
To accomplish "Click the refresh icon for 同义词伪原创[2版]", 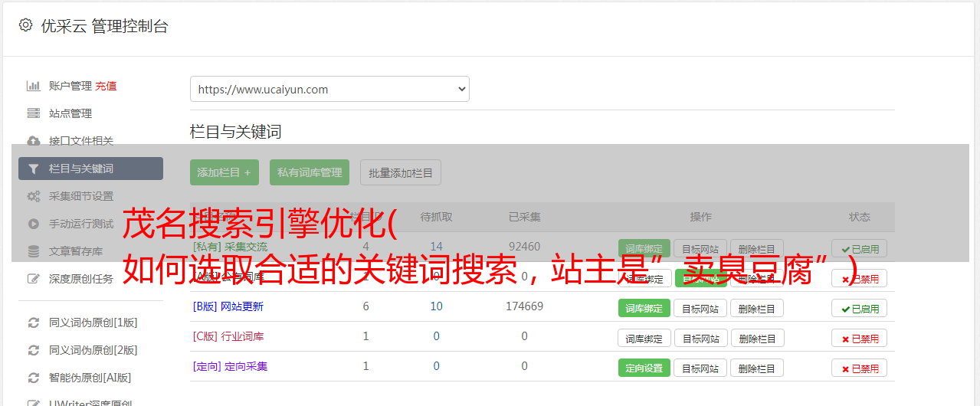I will coord(34,350).
